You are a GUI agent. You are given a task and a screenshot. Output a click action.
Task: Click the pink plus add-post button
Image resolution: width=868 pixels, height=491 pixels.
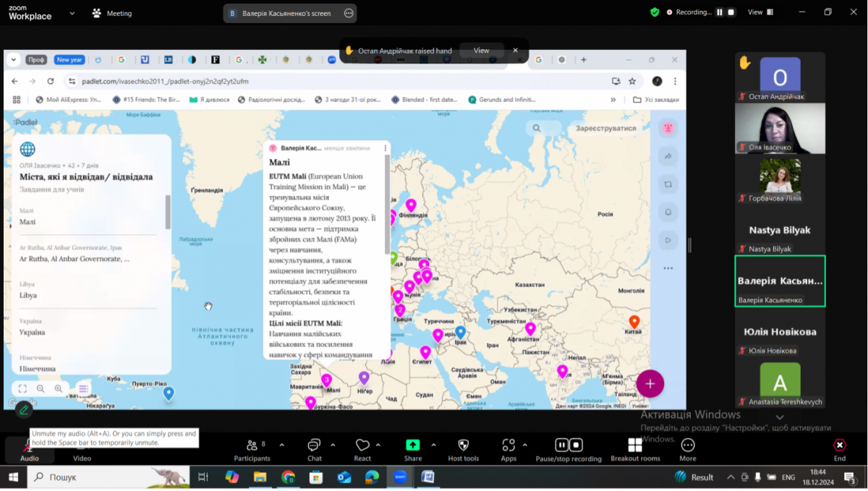[x=650, y=383]
